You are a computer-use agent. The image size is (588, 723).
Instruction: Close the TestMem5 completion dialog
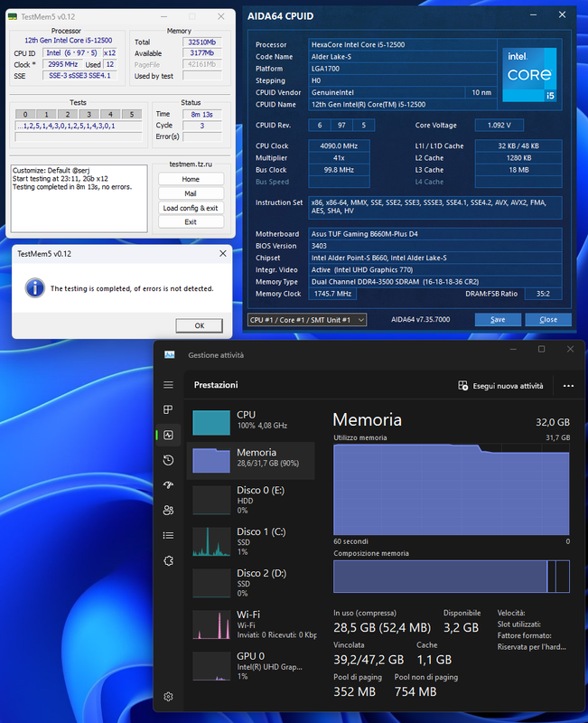coord(222,254)
